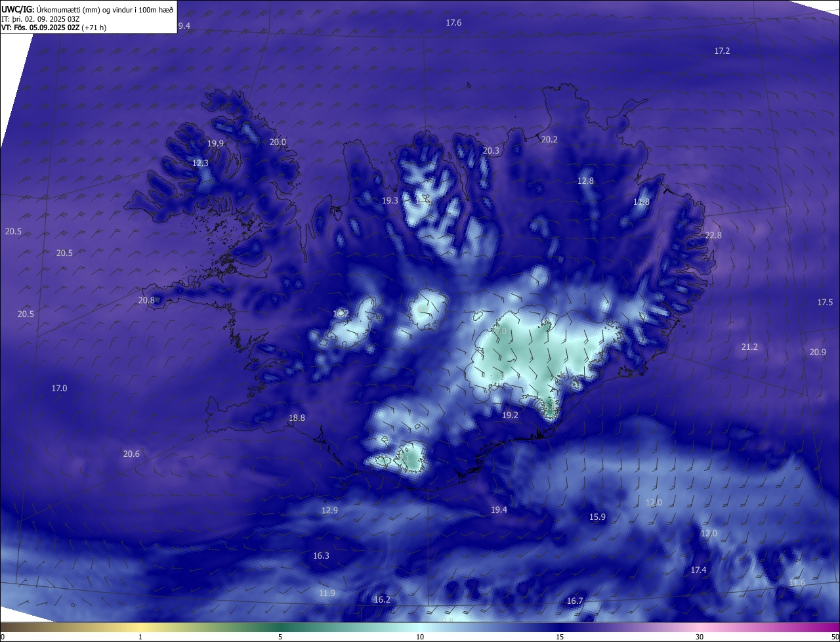
Task: Click the 16.7 map value
Action: [575, 601]
